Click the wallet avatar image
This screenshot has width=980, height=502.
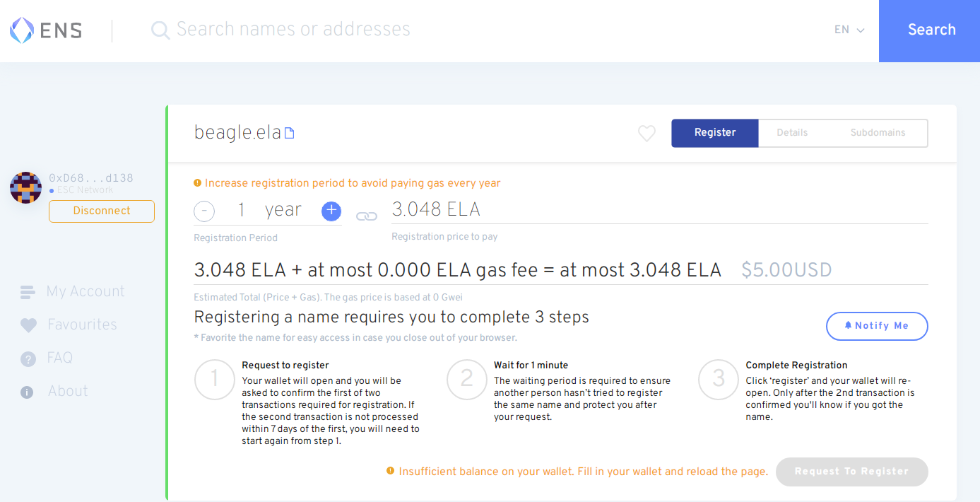click(25, 187)
